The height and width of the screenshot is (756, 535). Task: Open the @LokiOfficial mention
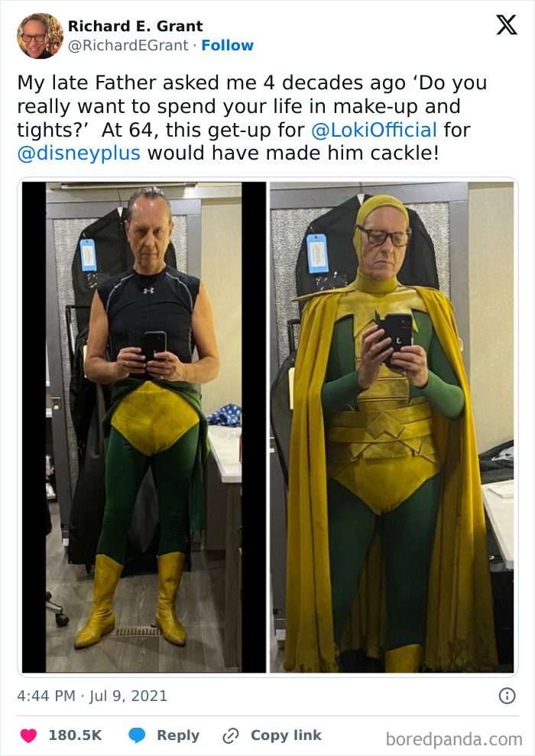pyautogui.click(x=374, y=130)
